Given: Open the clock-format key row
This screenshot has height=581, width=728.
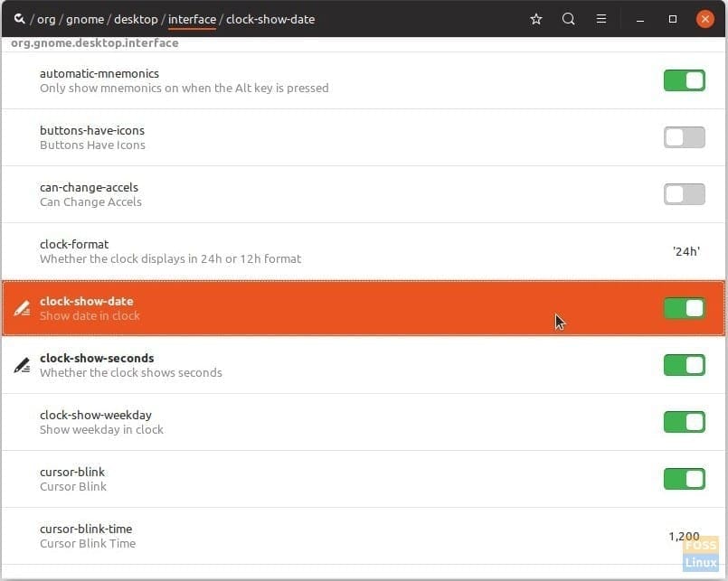Looking at the screenshot, I should (364, 251).
